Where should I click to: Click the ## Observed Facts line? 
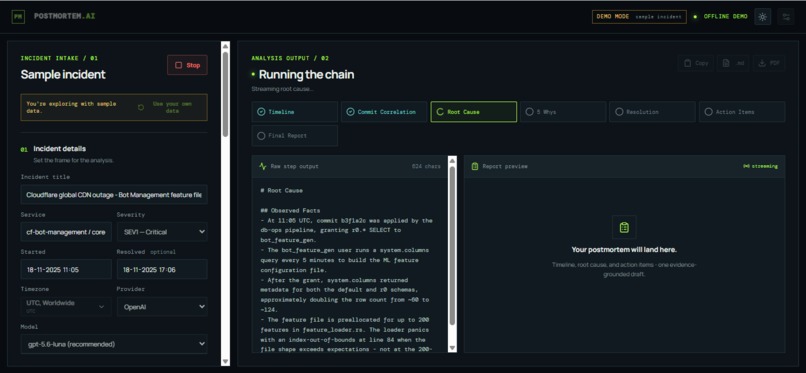[290, 211]
